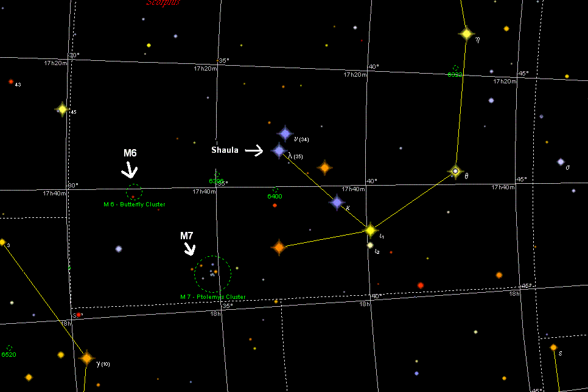Click the "M 7 - Ptolemy's Cluster" green label
The height and width of the screenshot is (392, 588).
[x=212, y=297]
